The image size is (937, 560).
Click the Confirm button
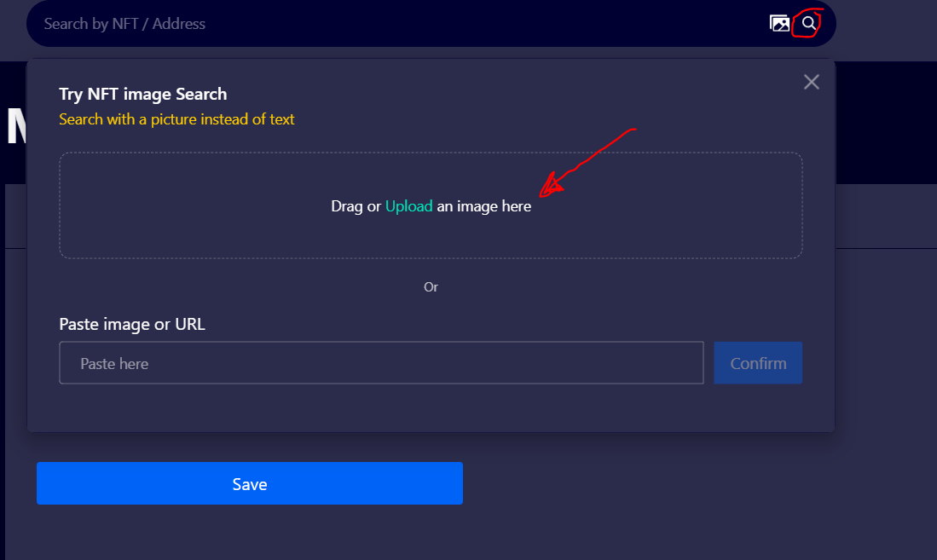(758, 363)
